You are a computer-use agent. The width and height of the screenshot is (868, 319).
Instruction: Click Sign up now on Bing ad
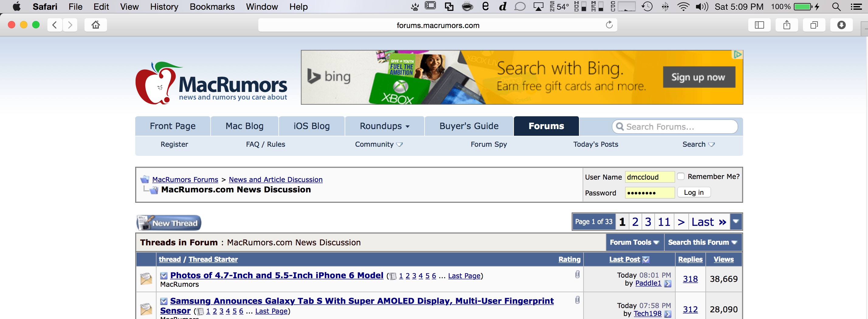coord(699,77)
